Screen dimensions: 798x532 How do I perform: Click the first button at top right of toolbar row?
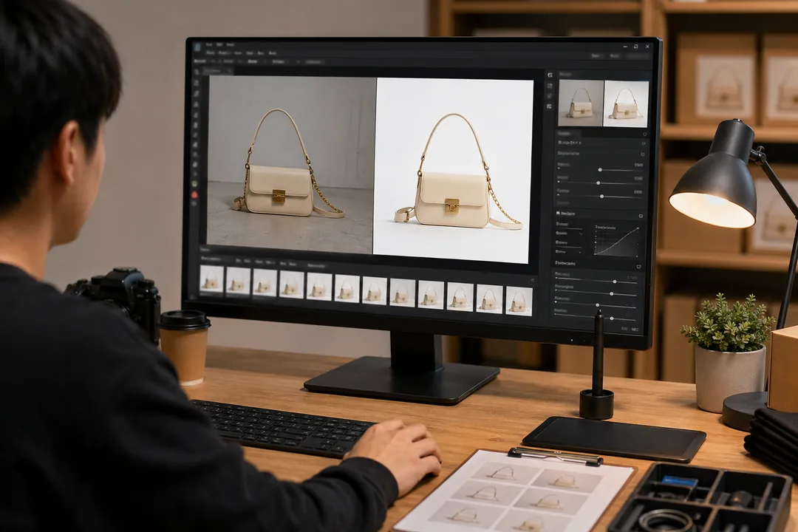point(596,55)
